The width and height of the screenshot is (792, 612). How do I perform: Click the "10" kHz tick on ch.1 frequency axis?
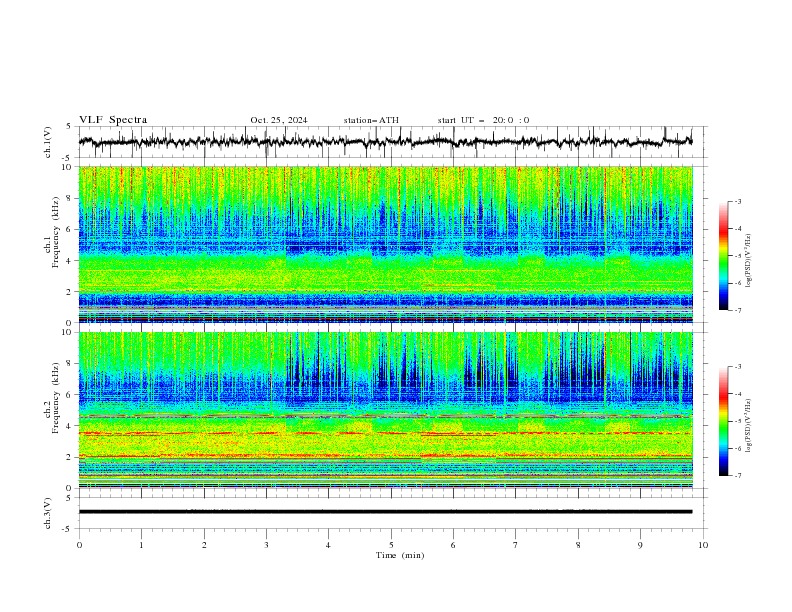[68, 167]
